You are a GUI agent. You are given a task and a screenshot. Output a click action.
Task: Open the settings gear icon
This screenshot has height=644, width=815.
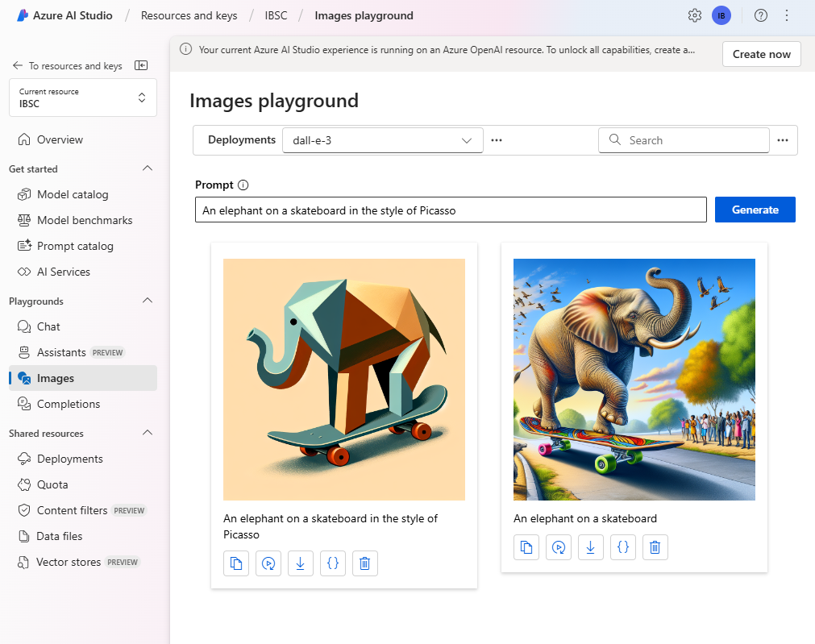tap(694, 15)
